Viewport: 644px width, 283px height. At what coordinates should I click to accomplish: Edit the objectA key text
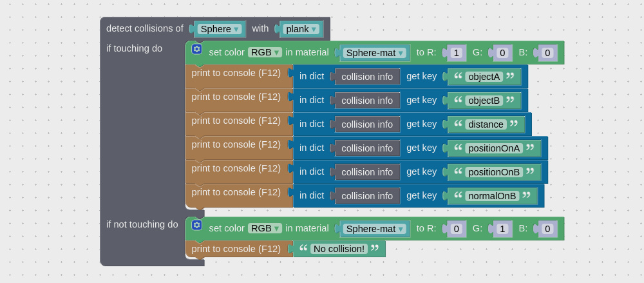(484, 77)
